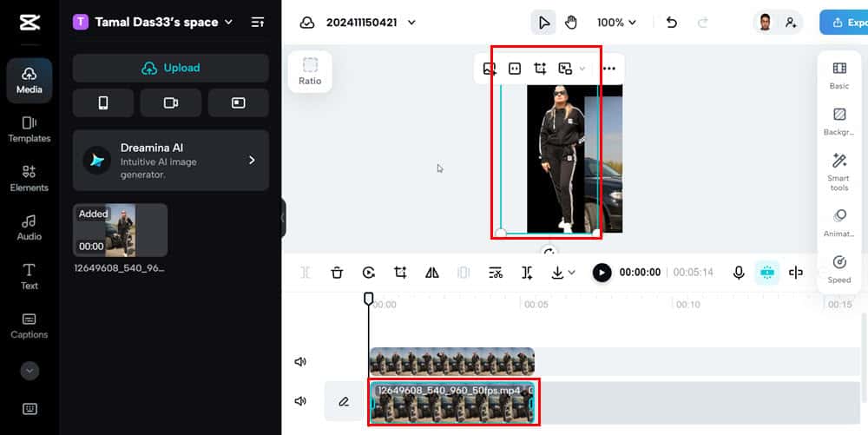Choose record with camera icon

(x=170, y=103)
